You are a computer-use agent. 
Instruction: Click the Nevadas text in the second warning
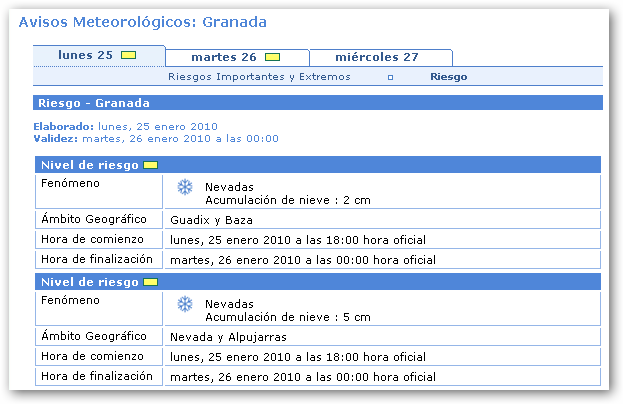229,303
